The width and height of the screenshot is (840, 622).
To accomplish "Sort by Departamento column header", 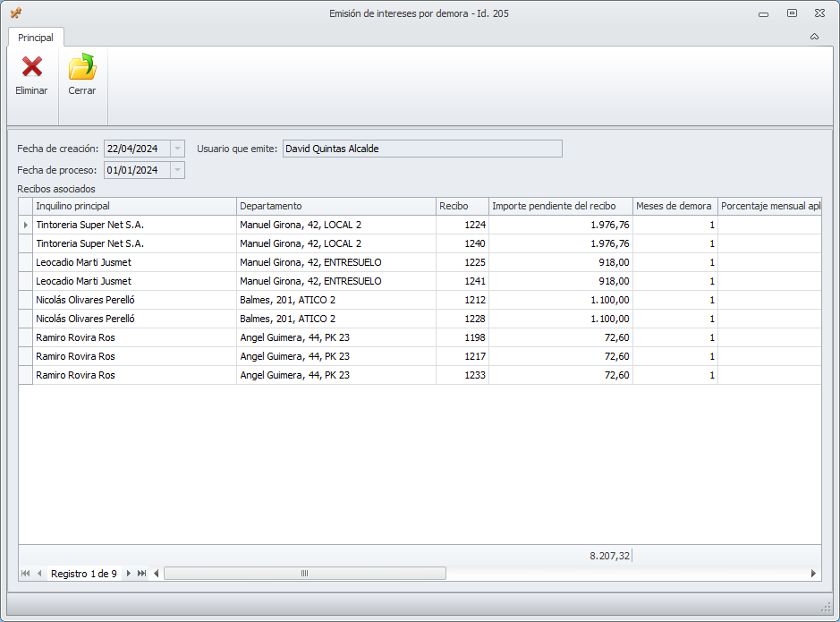I will click(335, 206).
